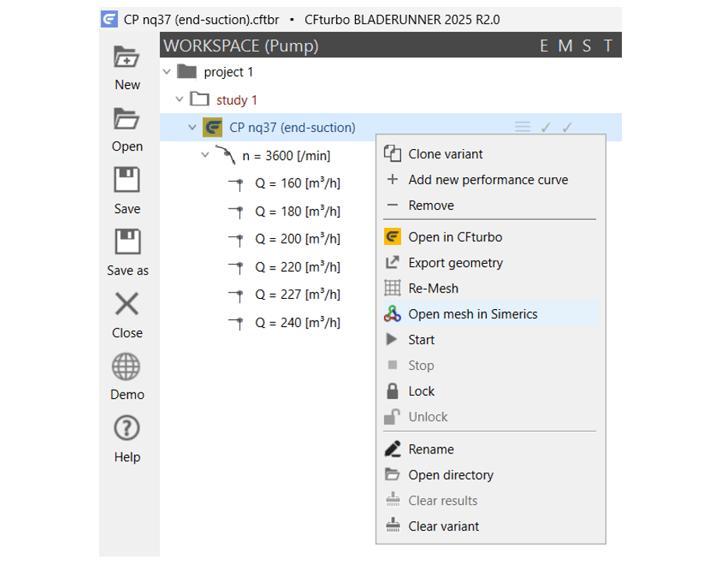
Task: Select Open directory in the context menu
Action: 490,475
